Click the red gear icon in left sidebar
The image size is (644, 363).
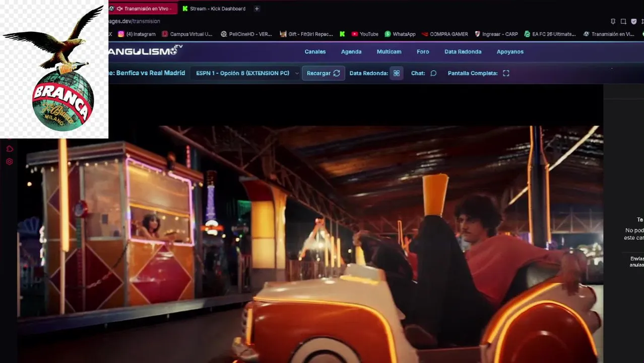9,162
